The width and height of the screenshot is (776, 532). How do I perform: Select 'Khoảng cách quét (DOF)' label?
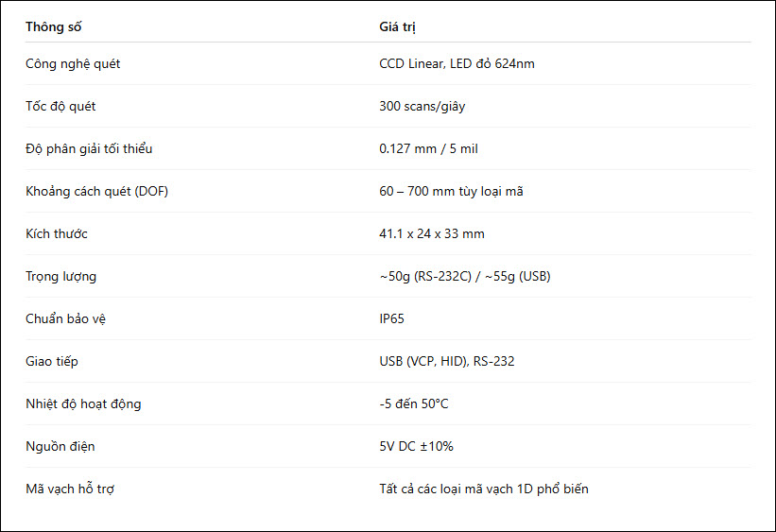click(x=97, y=192)
